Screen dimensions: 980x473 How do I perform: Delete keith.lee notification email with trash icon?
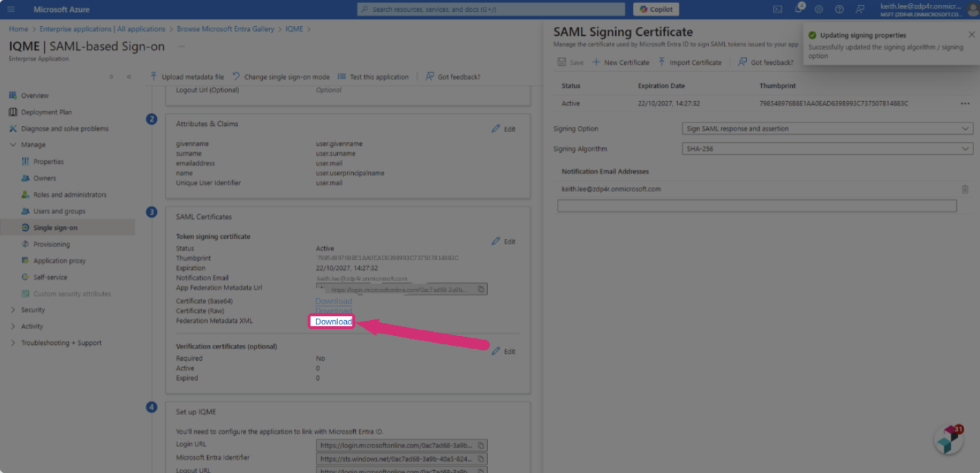[x=965, y=189]
